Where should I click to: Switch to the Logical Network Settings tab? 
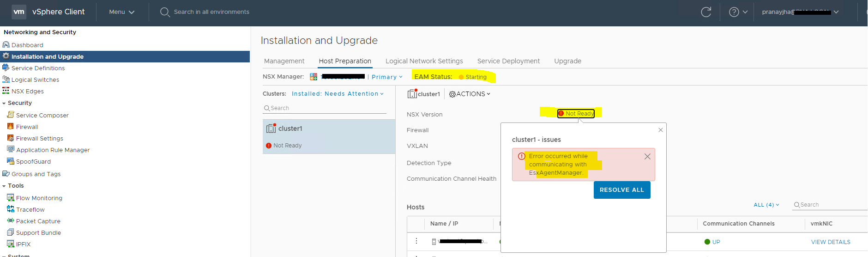[x=424, y=61]
